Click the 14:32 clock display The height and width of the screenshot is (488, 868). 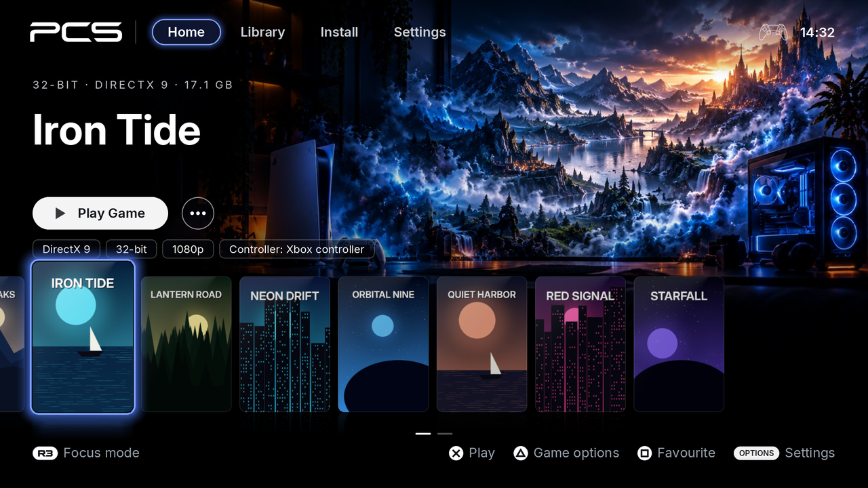[817, 32]
